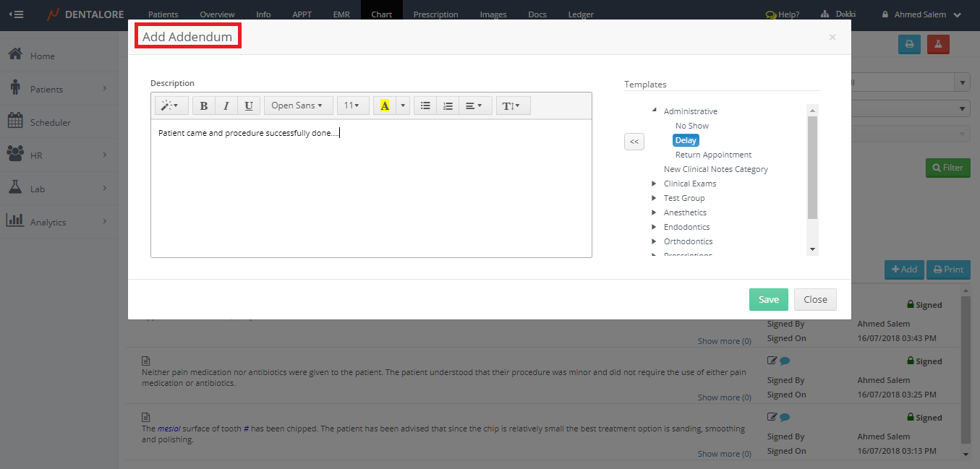The width and height of the screenshot is (980, 469).
Task: Click the Close button in dialog footer
Action: point(815,300)
